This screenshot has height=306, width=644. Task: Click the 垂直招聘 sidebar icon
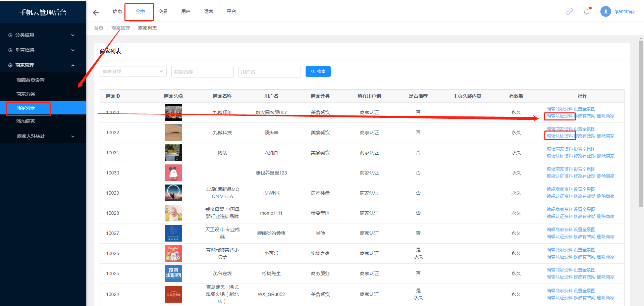[10, 50]
